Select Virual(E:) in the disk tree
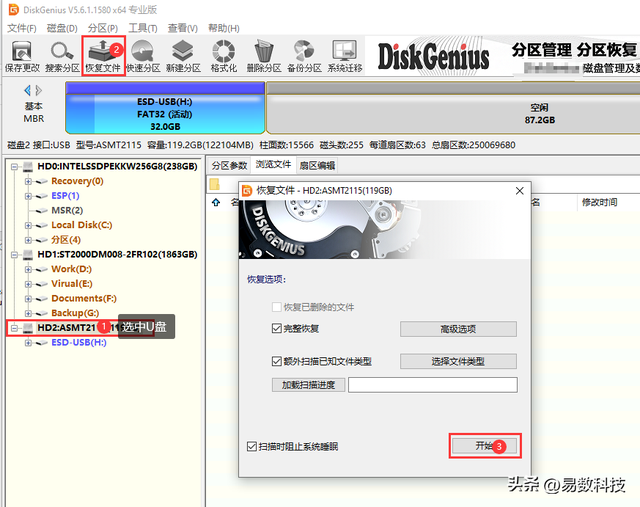This screenshot has height=507, width=640. pos(72,284)
